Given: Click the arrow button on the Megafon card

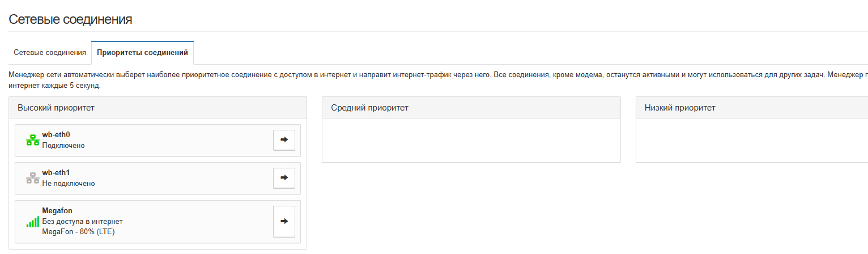Looking at the screenshot, I should 284,221.
